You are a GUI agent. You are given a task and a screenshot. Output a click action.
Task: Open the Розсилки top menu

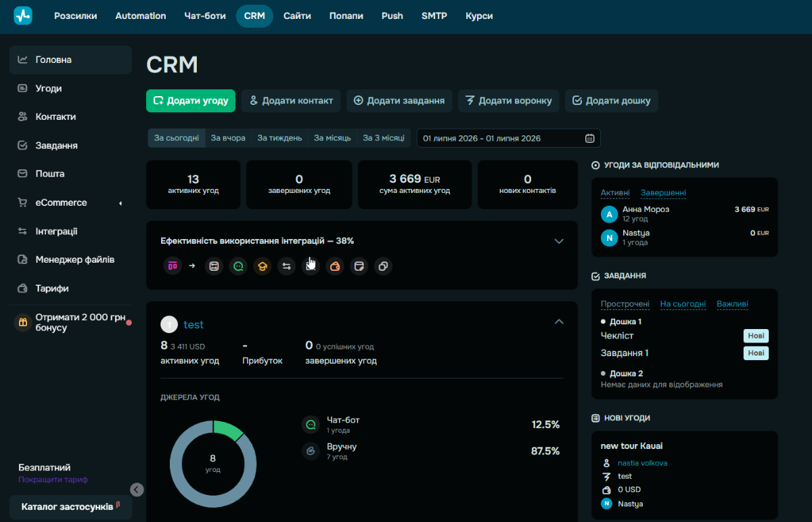75,16
